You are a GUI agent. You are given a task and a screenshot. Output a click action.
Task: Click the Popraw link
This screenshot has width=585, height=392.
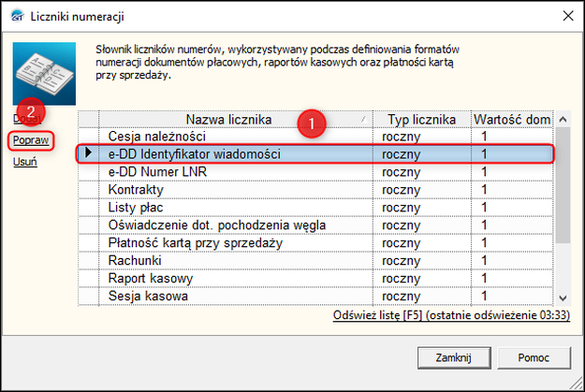click(29, 139)
